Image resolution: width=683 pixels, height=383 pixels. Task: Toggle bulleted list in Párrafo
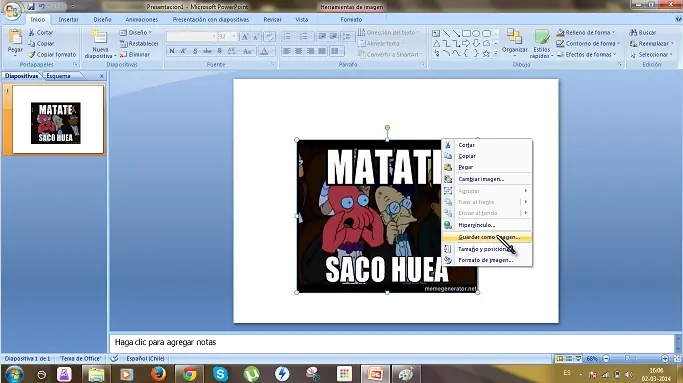click(x=287, y=37)
